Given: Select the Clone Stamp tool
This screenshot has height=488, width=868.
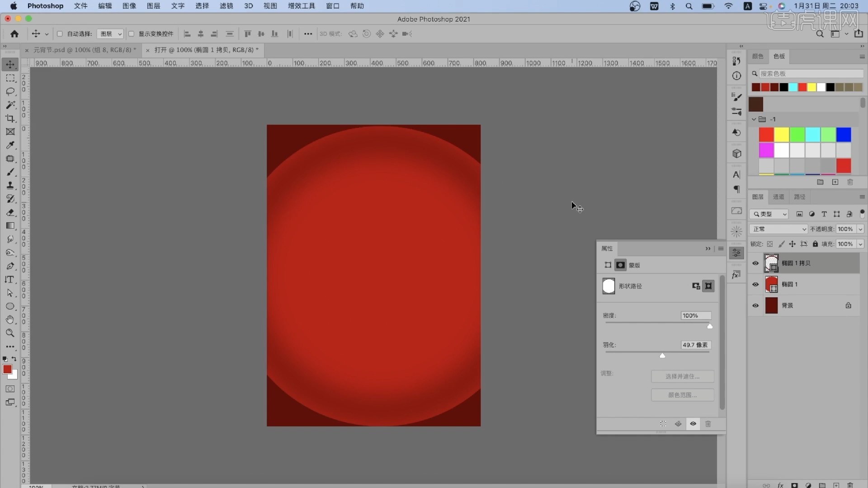Looking at the screenshot, I should point(10,185).
